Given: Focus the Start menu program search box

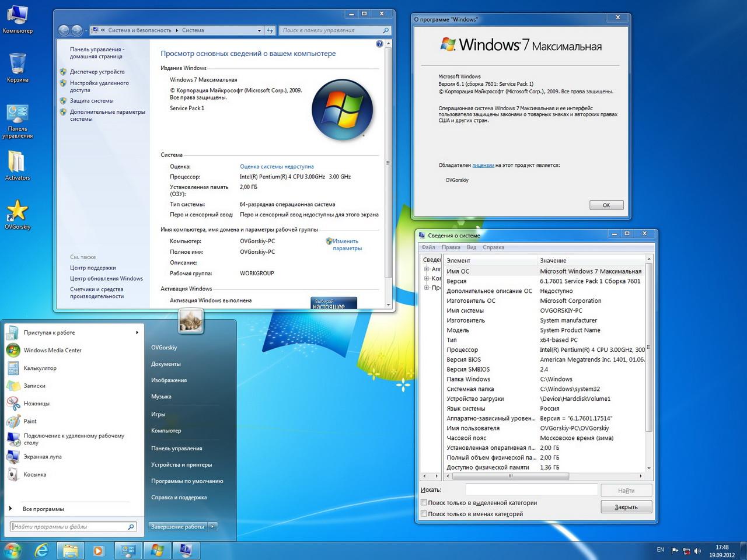Looking at the screenshot, I should point(73,527).
